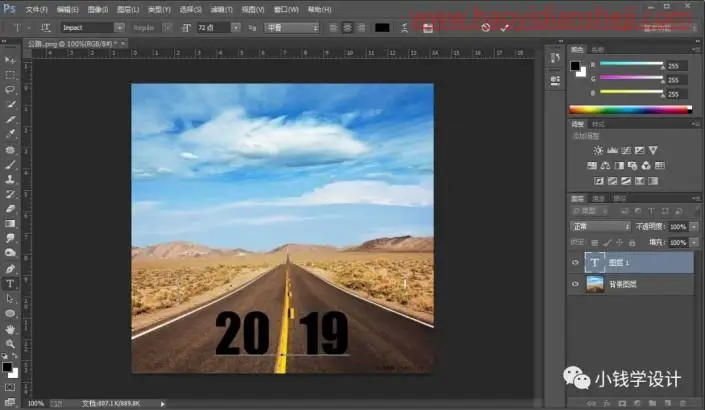Select the History Brush tool
Image resolution: width=705 pixels, height=410 pixels.
point(10,194)
